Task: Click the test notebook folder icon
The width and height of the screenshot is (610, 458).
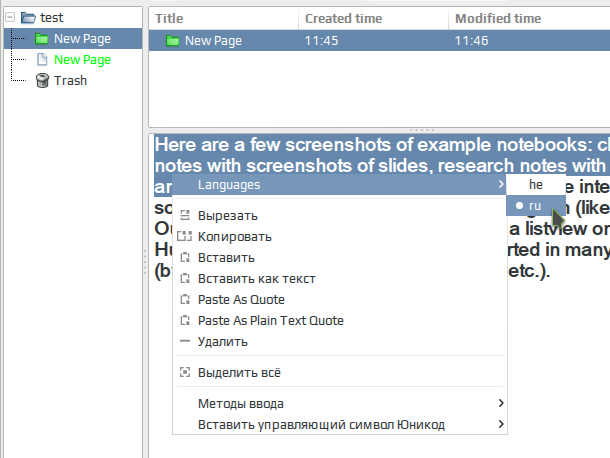Action: (27, 17)
